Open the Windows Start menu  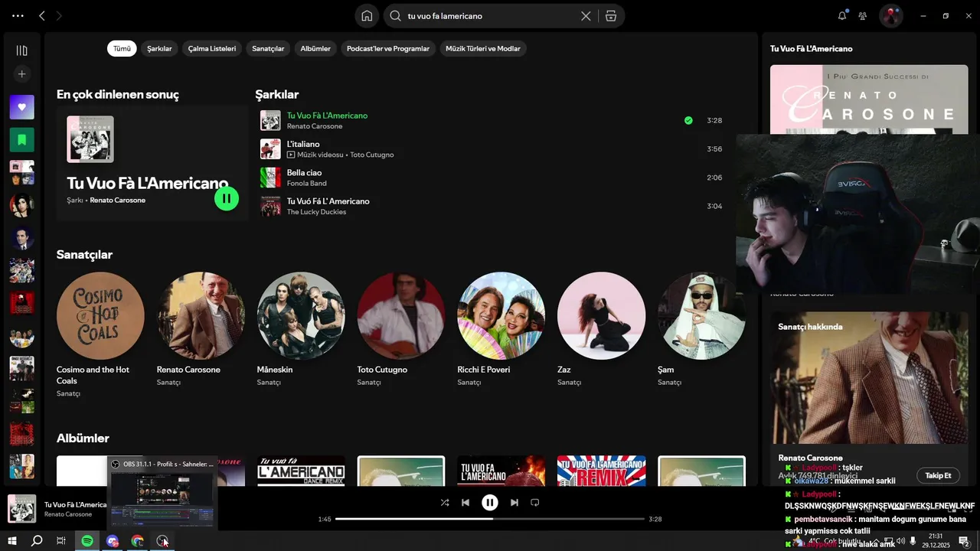pyautogui.click(x=12, y=541)
